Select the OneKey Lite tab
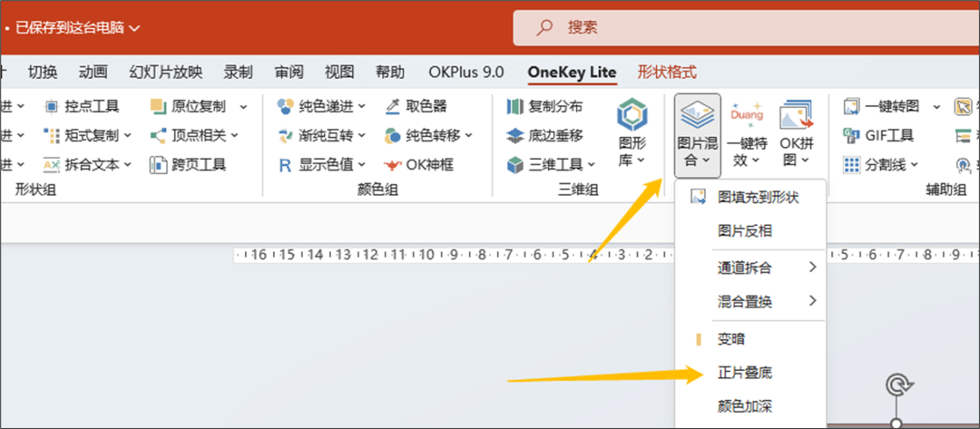 (x=572, y=73)
